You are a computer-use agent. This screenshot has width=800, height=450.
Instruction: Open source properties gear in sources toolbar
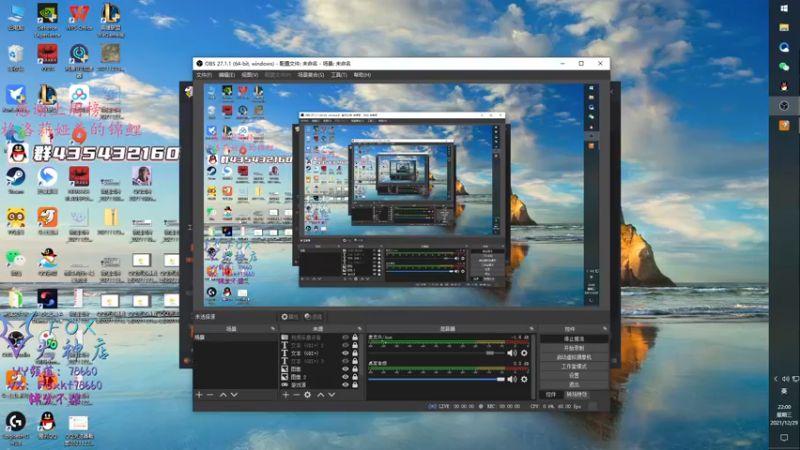(307, 394)
